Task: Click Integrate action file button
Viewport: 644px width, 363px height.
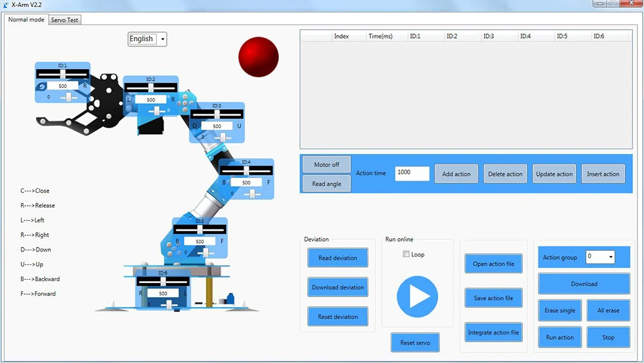Action: point(494,332)
